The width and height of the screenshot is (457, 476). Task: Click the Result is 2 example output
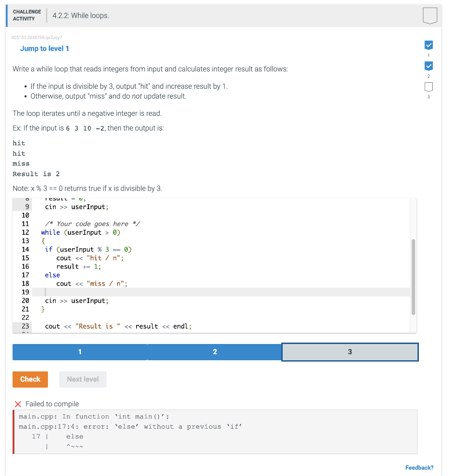pyautogui.click(x=36, y=174)
